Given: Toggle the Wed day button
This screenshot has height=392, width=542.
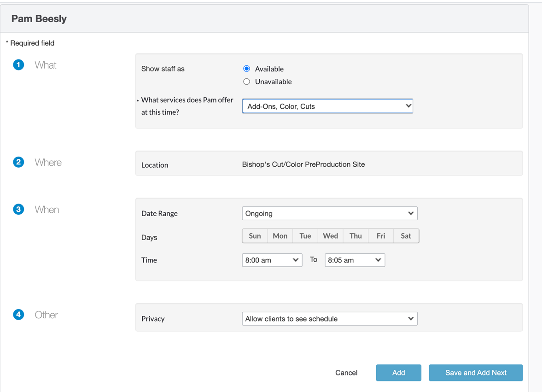Looking at the screenshot, I should 330,236.
